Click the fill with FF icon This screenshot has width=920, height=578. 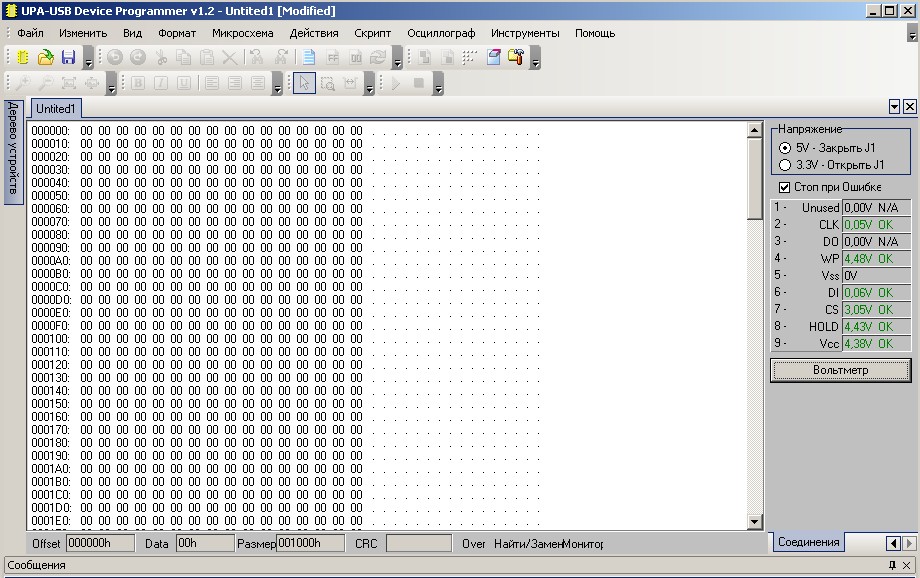point(333,57)
